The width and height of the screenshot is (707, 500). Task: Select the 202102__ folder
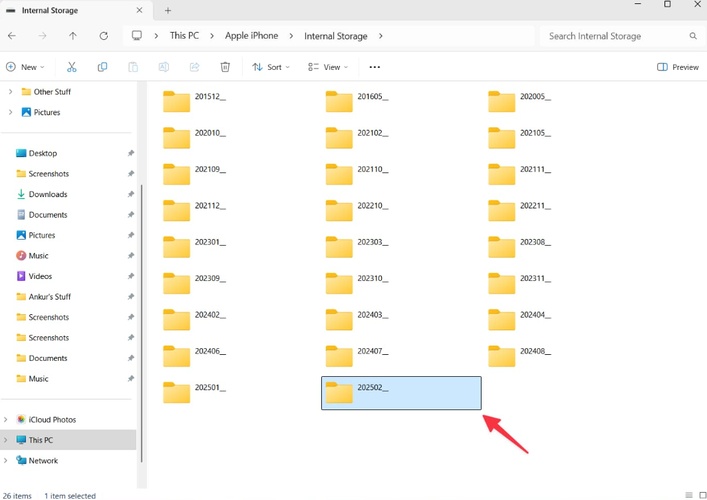pyautogui.click(x=357, y=138)
